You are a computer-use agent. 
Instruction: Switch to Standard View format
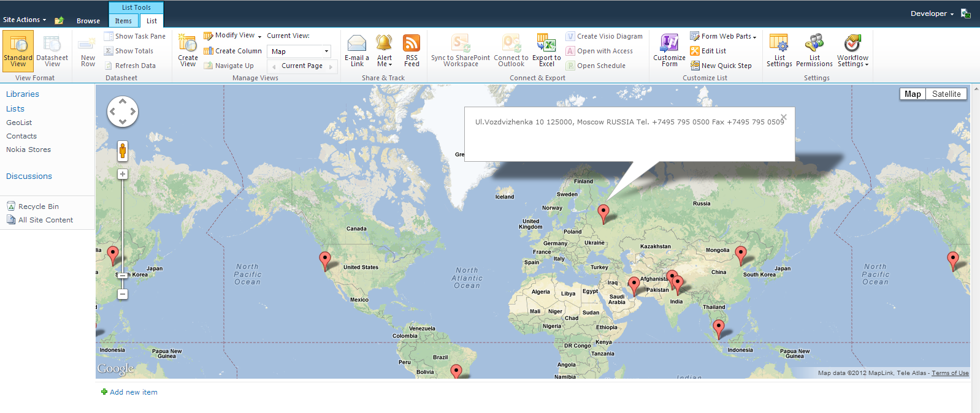click(x=18, y=51)
